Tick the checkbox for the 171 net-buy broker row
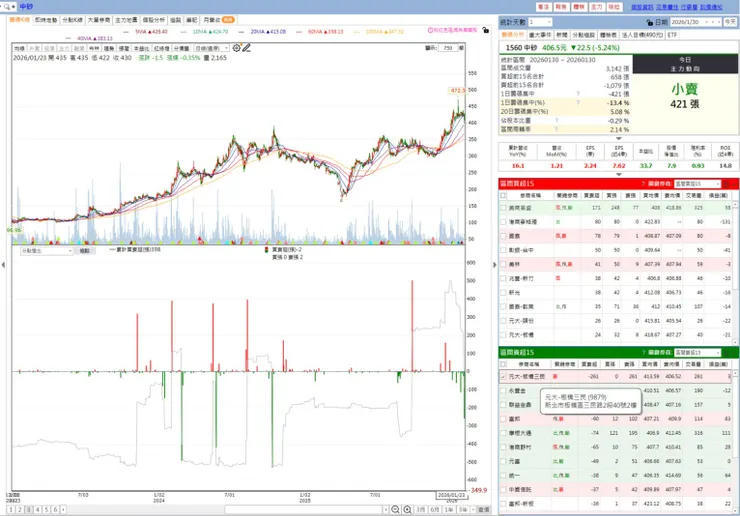Screen dimensions: 740x516 coord(504,208)
